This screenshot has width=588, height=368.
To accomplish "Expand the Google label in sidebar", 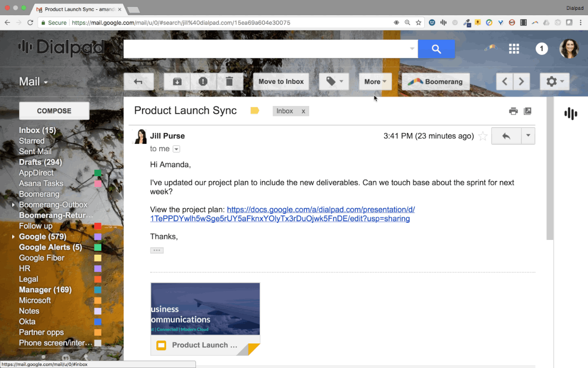I will point(13,237).
